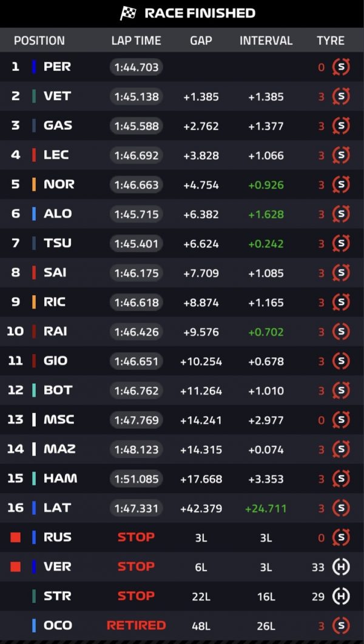Select the LAP TIME column header
This screenshot has height=644, width=364.
(136, 41)
